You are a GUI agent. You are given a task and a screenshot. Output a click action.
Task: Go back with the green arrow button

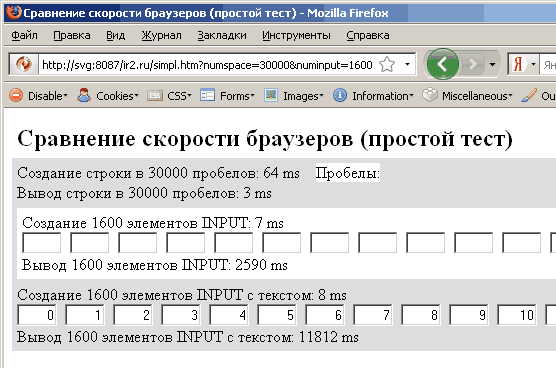point(443,64)
